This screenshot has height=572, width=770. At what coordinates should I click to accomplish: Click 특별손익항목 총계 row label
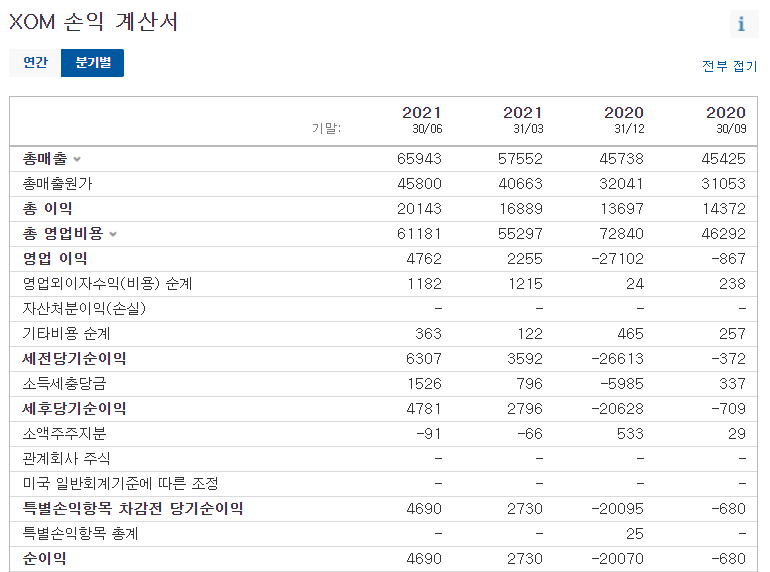pyautogui.click(x=81, y=534)
